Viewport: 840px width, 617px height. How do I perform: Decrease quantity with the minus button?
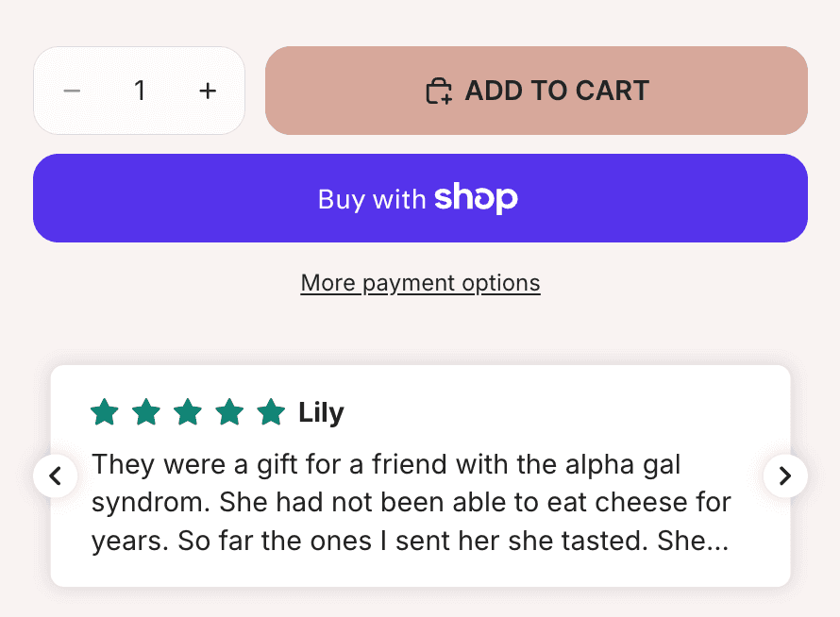point(72,91)
